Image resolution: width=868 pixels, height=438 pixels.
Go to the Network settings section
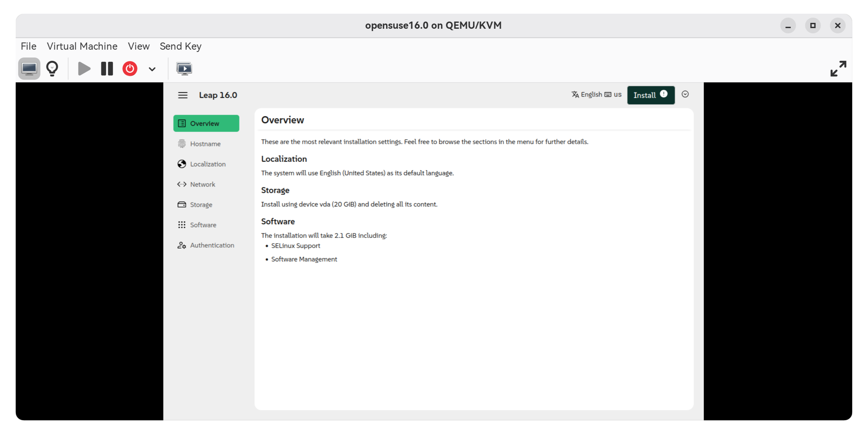coord(202,184)
